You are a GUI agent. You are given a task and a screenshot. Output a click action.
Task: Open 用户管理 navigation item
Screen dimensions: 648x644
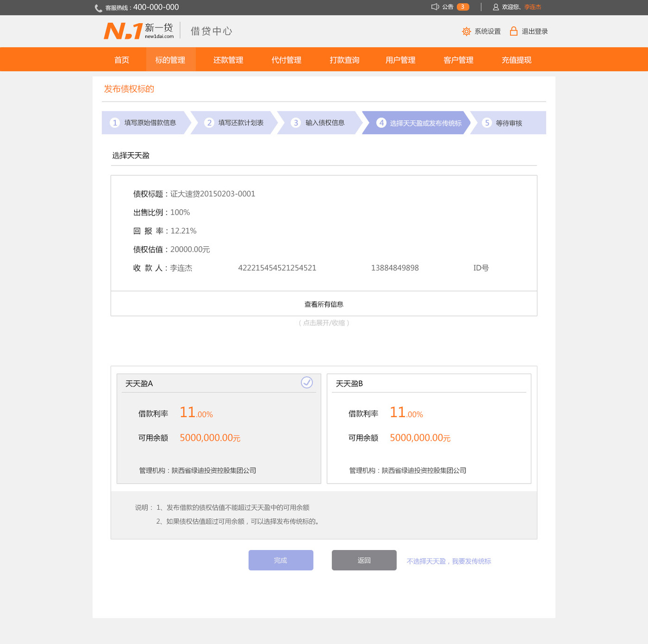[400, 60]
